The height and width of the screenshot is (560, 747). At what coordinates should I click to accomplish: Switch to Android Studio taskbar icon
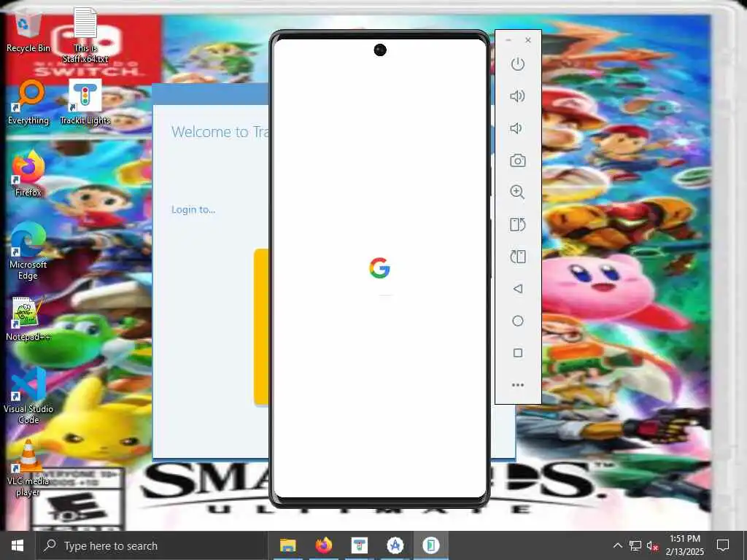(x=395, y=545)
